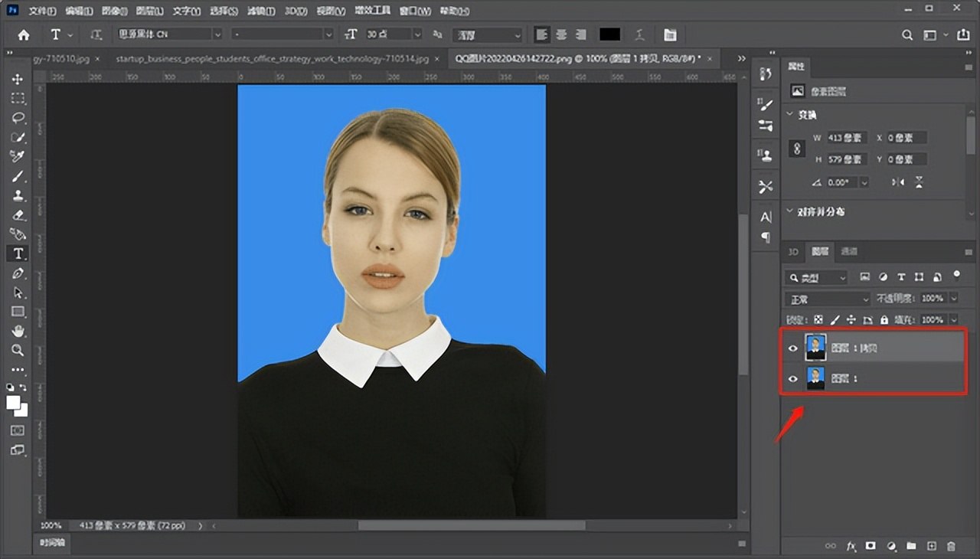
Task: Toggle lock all on layer
Action: pos(884,319)
